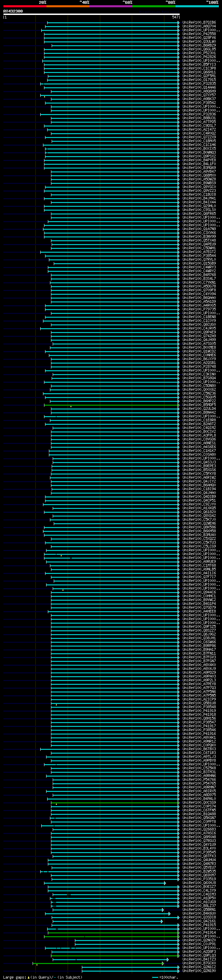
Task: Click the orange ~40% identity legend segment
Action: tap(68, 6)
